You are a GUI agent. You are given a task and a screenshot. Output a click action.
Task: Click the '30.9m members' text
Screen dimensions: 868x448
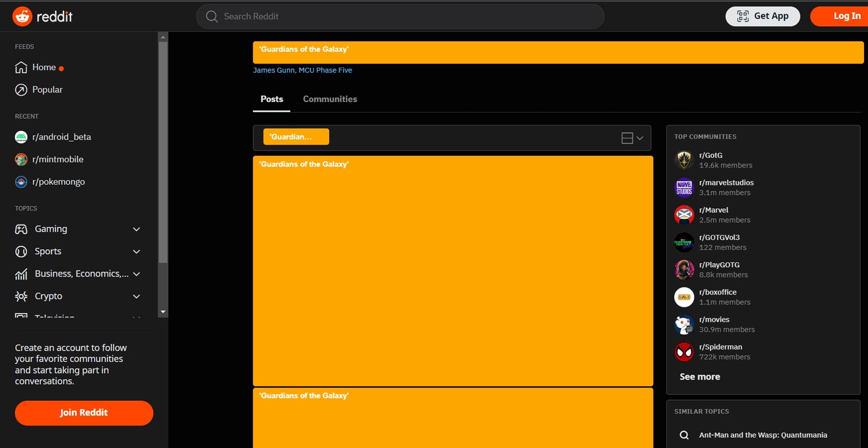(727, 329)
